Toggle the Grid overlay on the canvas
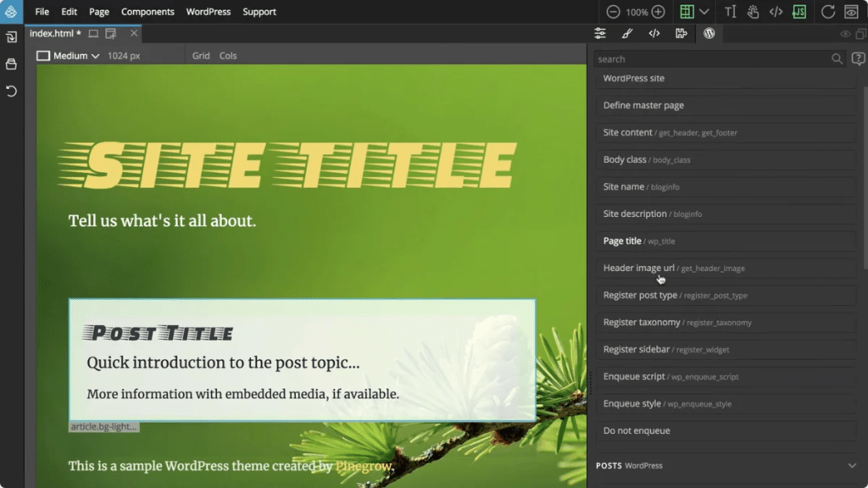 click(x=201, y=55)
